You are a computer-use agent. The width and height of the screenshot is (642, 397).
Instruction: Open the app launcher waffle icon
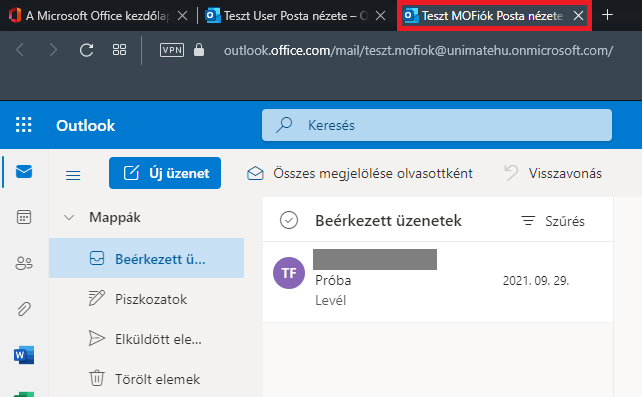pos(23,125)
